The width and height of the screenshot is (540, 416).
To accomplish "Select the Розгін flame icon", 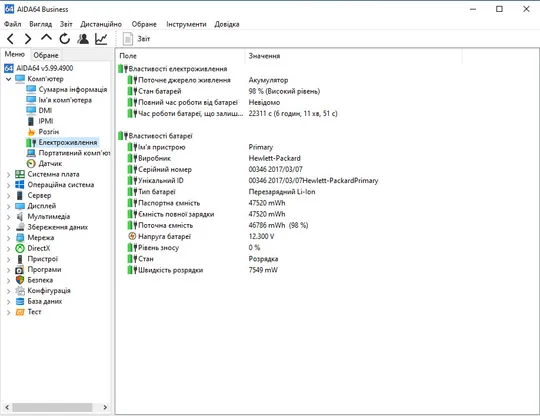I will tap(31, 132).
